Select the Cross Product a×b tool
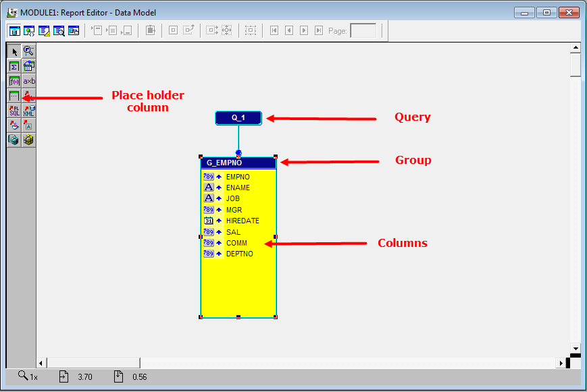 (28, 81)
